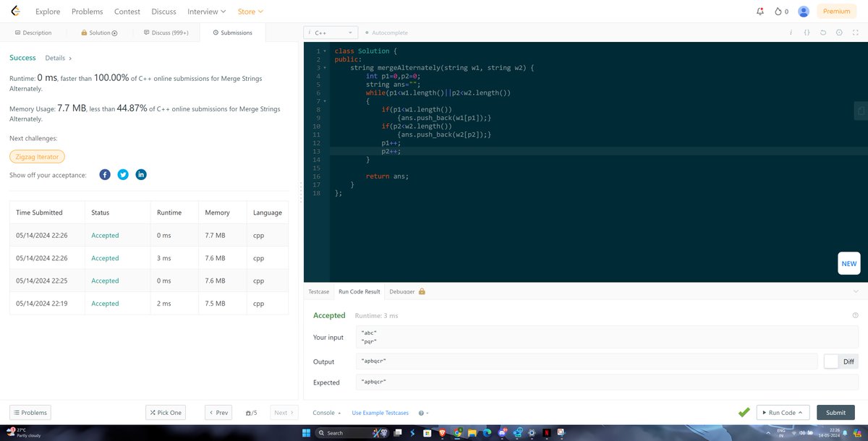The height and width of the screenshot is (441, 868).
Task: Click the green checkmark status icon
Action: click(744, 412)
